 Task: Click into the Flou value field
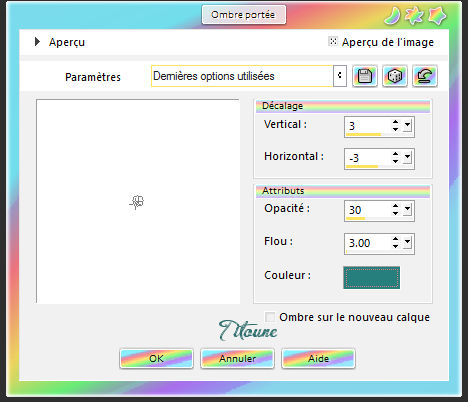368,243
